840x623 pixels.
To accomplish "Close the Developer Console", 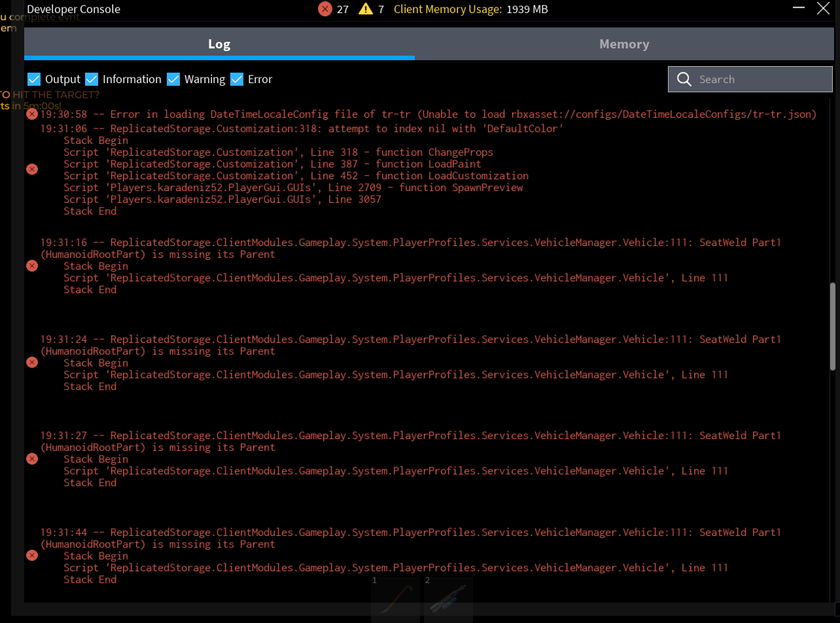I will (824, 9).
